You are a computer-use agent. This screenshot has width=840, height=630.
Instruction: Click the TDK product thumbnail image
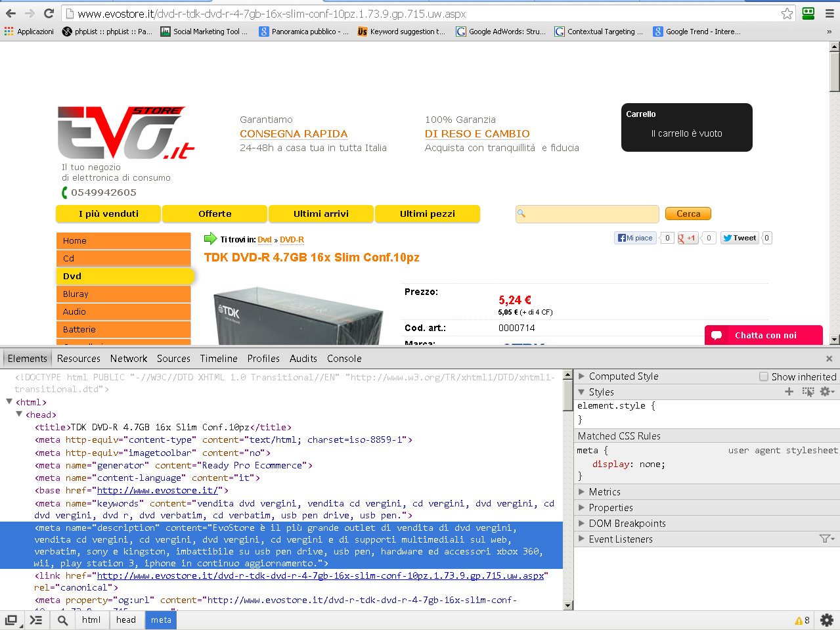299,314
